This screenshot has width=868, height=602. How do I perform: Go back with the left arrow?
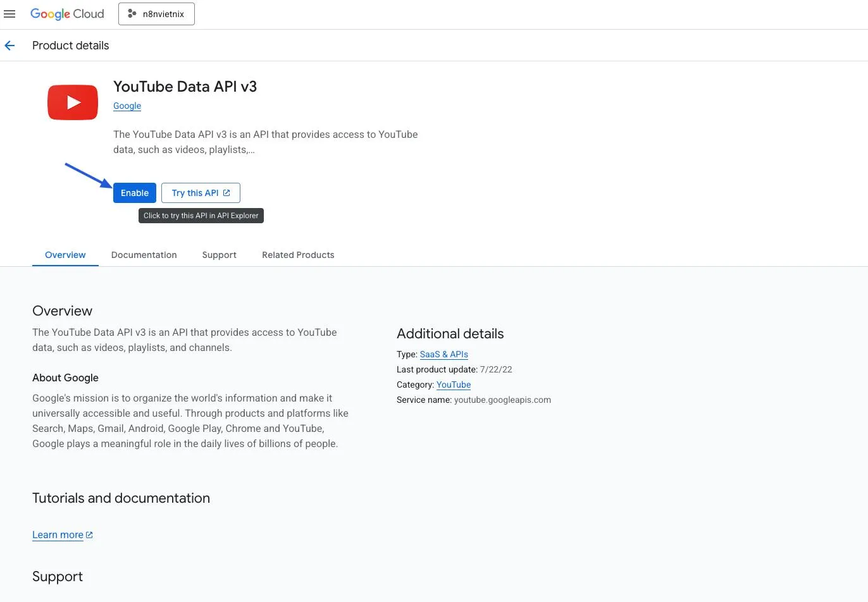[x=9, y=46]
